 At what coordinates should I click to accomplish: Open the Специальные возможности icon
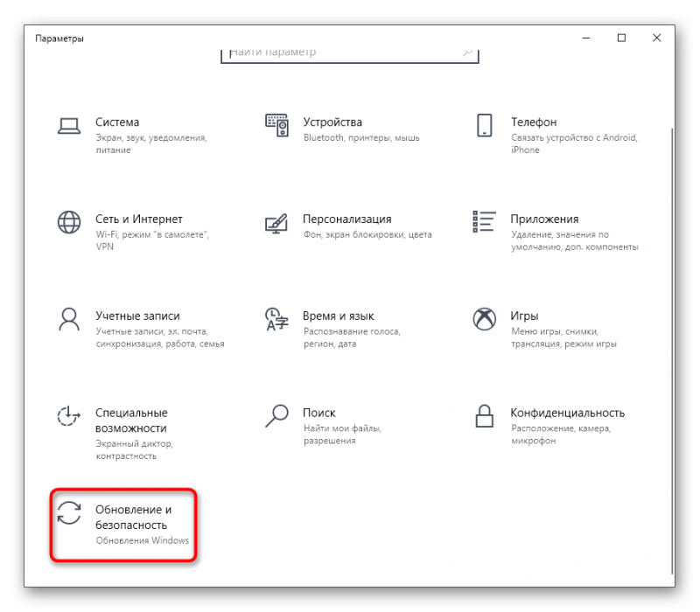pyautogui.click(x=69, y=416)
